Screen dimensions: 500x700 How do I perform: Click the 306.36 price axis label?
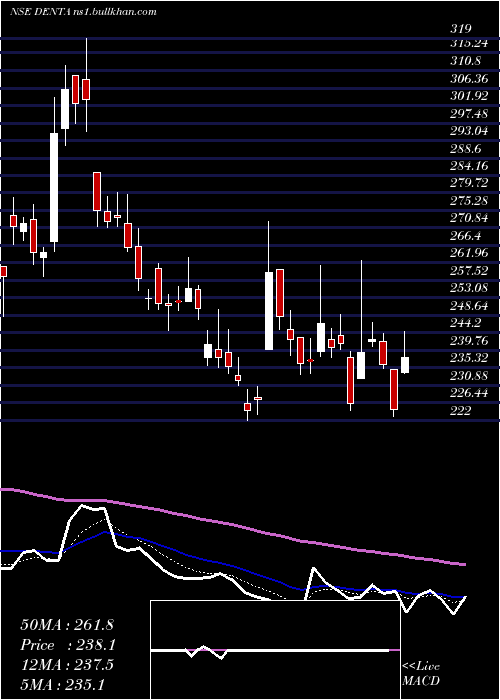(x=469, y=79)
